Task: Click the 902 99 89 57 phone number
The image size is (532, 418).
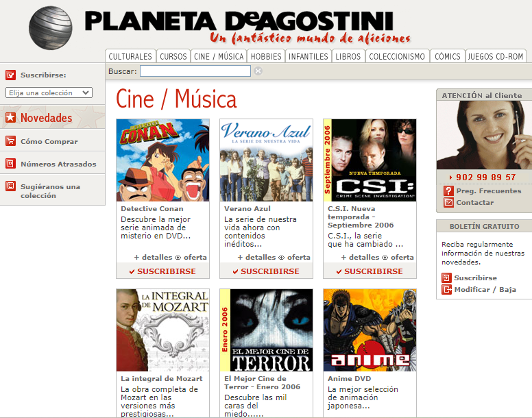Action: click(x=485, y=177)
